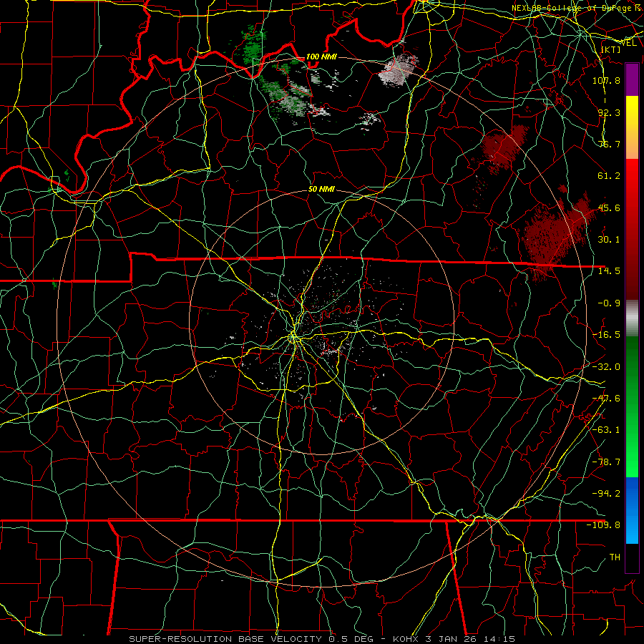The image size is (644, 644).
Task: Click the 14.5 scale value
Action: [x=609, y=271]
